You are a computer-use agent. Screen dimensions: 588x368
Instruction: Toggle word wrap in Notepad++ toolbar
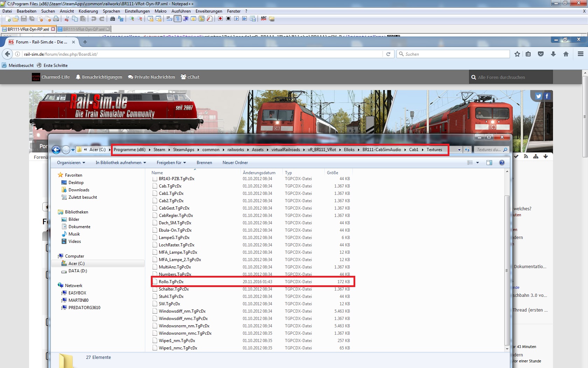pyautogui.click(x=169, y=19)
